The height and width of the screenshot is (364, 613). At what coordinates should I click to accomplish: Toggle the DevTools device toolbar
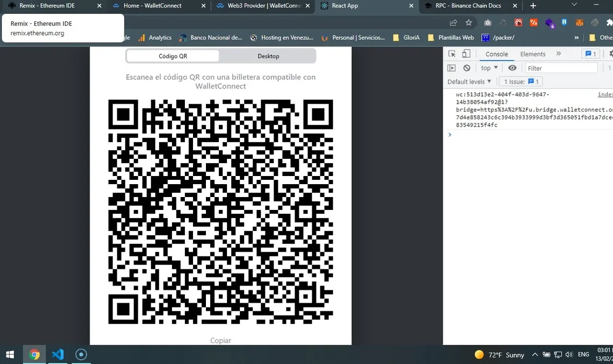(466, 54)
